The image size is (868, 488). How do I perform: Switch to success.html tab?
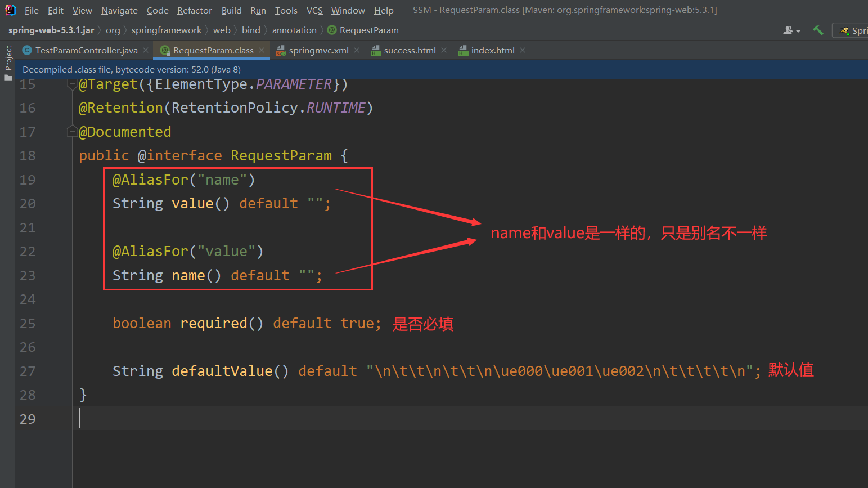[x=410, y=50]
